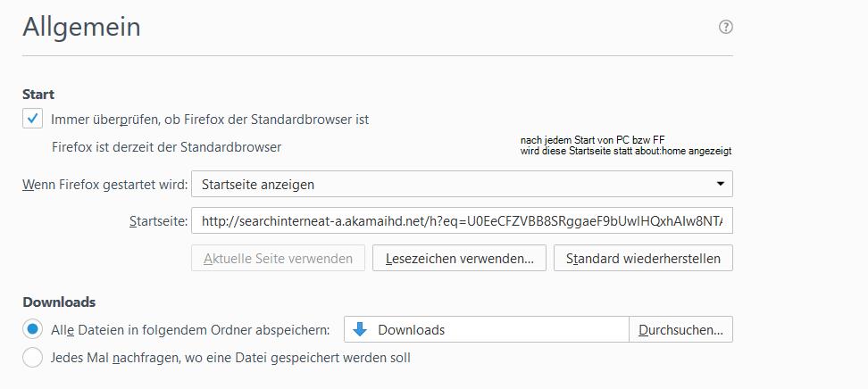Click the blue download arrow icon
868x389 pixels.
tap(360, 329)
